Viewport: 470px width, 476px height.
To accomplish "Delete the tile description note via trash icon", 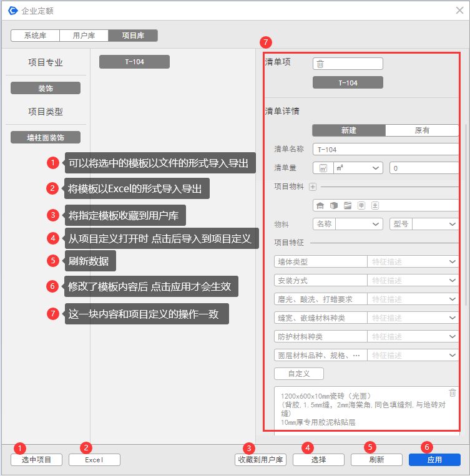I will pos(453,392).
